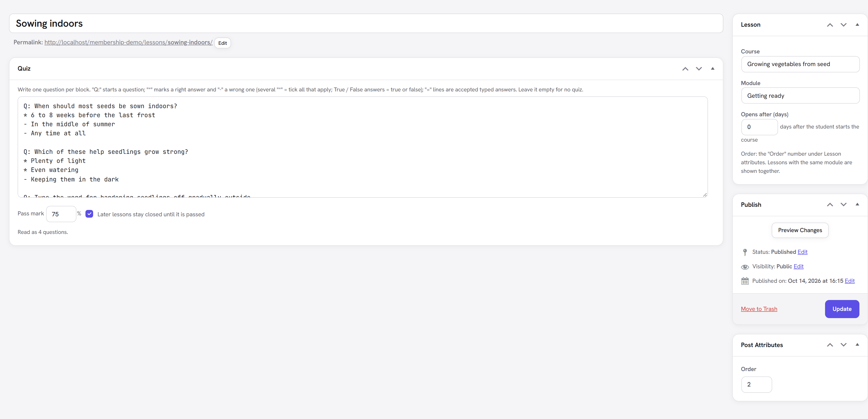Image resolution: width=868 pixels, height=419 pixels.
Task: Click the line "- Any time at all"
Action: click(x=54, y=133)
